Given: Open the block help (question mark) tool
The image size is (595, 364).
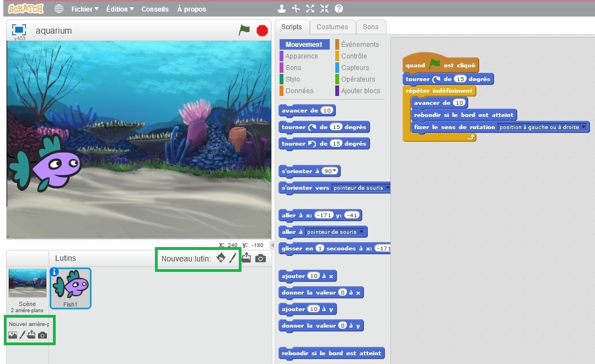Looking at the screenshot, I should click(339, 8).
